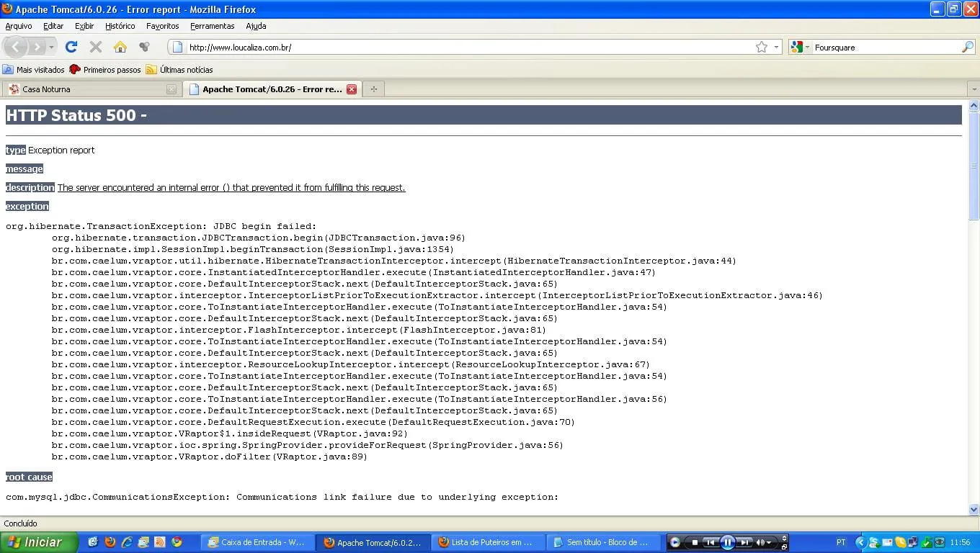This screenshot has width=980, height=553.
Task: Close the Apache Tomcat Error report tab
Action: 352,89
